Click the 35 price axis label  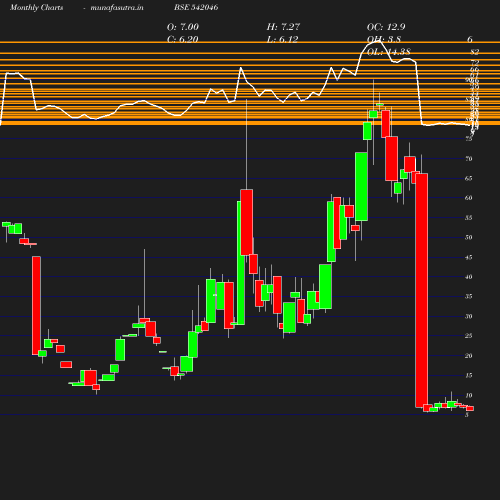tap(469, 296)
